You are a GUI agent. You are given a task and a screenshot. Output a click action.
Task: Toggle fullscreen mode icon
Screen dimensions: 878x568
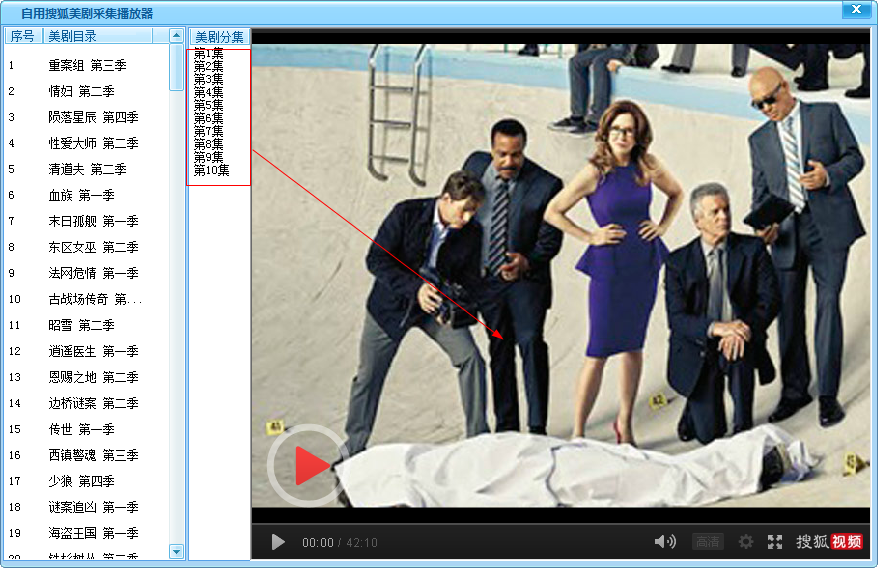pyautogui.click(x=775, y=542)
